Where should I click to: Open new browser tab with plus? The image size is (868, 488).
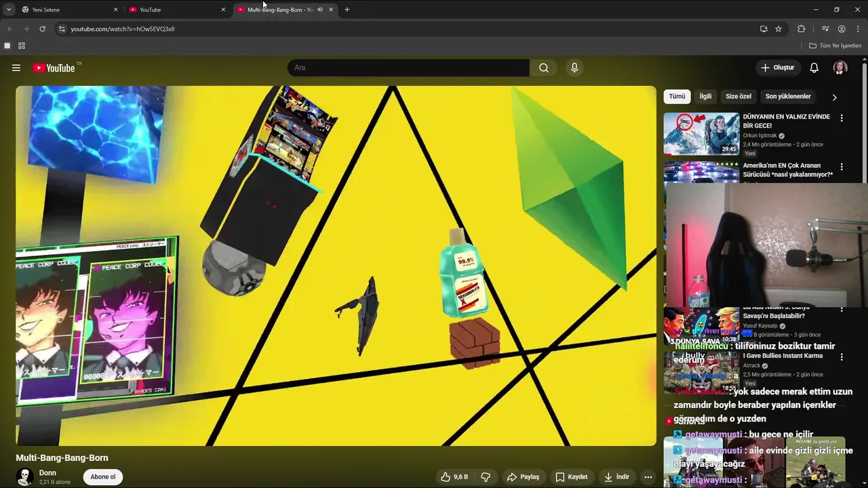coord(347,9)
